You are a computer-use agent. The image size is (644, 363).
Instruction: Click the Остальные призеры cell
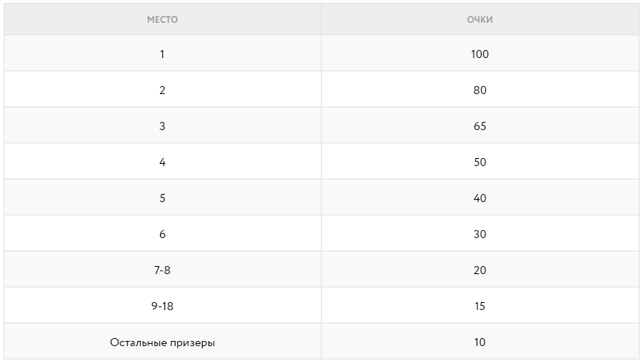pos(162,342)
